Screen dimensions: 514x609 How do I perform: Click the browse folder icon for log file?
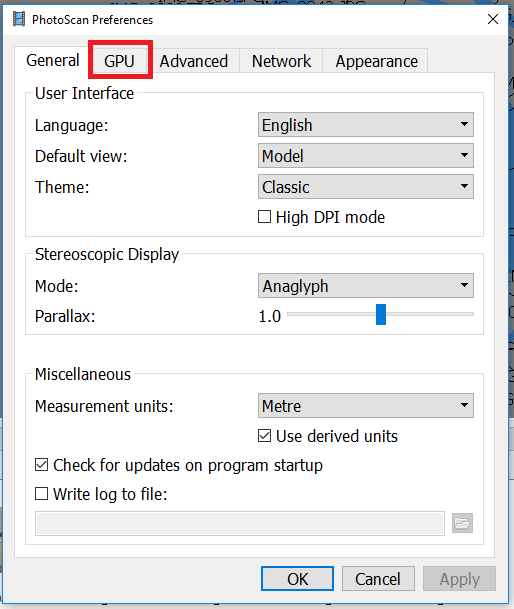[462, 523]
